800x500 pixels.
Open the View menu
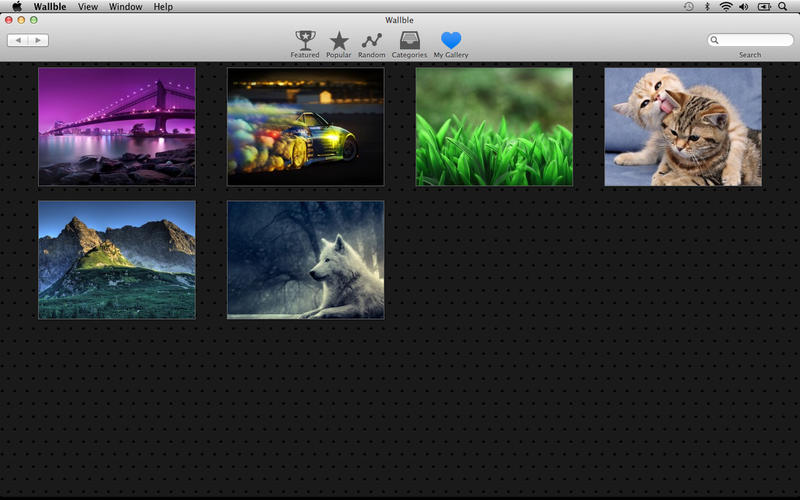click(88, 6)
